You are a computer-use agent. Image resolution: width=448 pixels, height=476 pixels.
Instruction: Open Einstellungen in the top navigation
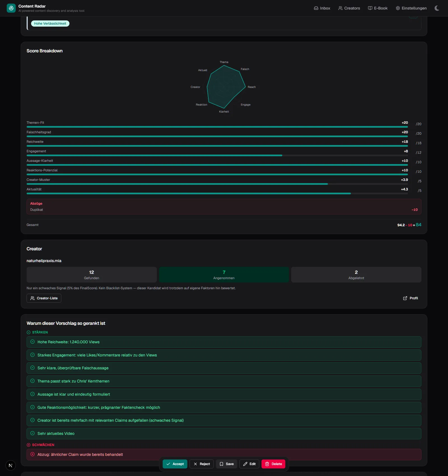[411, 8]
